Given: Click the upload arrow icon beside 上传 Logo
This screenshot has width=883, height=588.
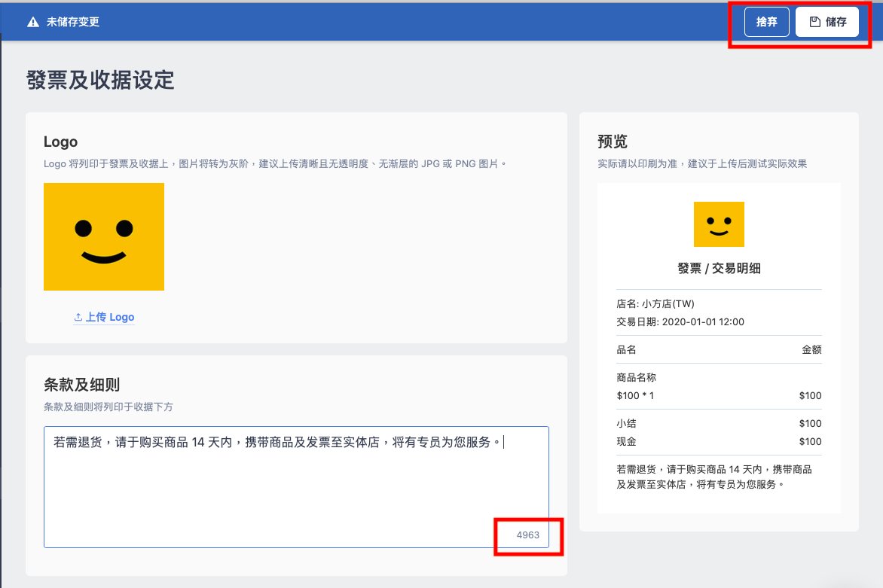Looking at the screenshot, I should (x=78, y=318).
